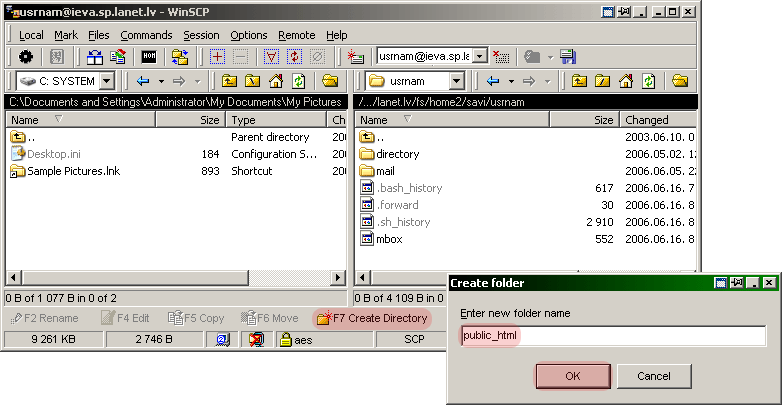The height and width of the screenshot is (405, 782).
Task: Open the usrnam@ieva.sp session dropdown
Action: tap(479, 57)
